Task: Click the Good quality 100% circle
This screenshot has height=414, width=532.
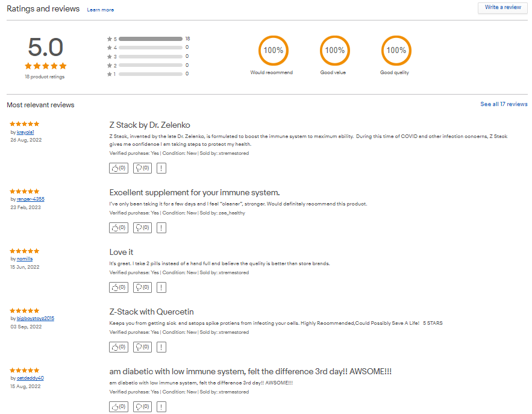Action: (396, 51)
